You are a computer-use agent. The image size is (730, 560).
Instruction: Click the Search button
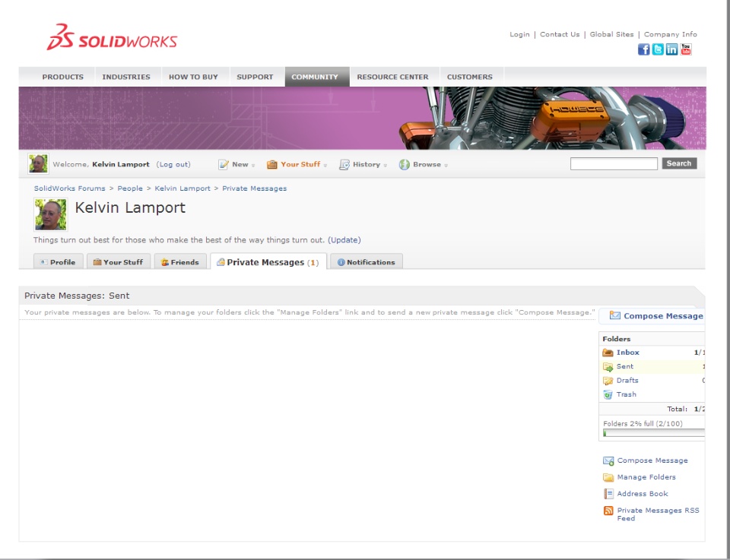coord(679,163)
